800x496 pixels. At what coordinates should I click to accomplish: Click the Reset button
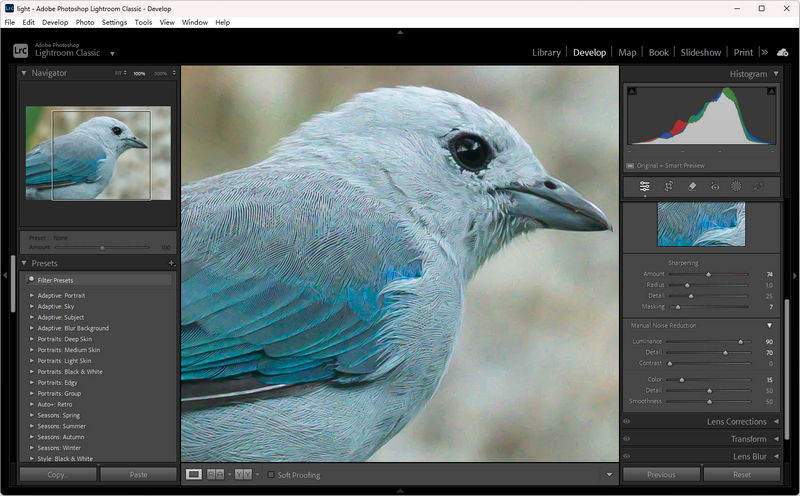(x=742, y=474)
